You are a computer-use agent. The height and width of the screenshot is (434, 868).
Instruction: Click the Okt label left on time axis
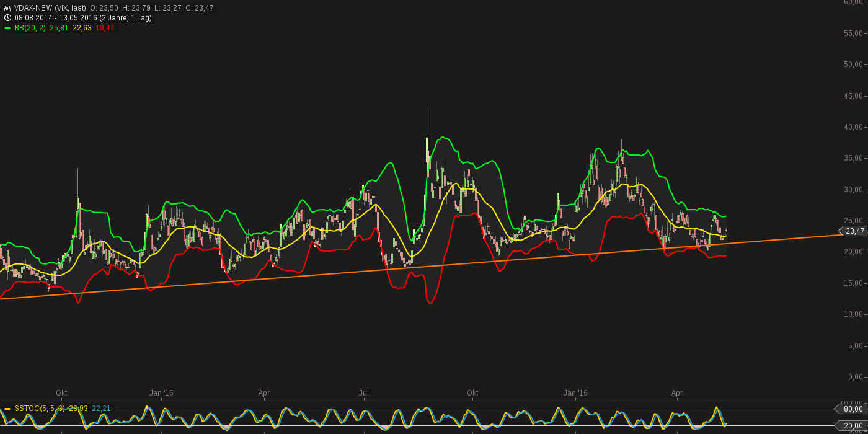61,393
